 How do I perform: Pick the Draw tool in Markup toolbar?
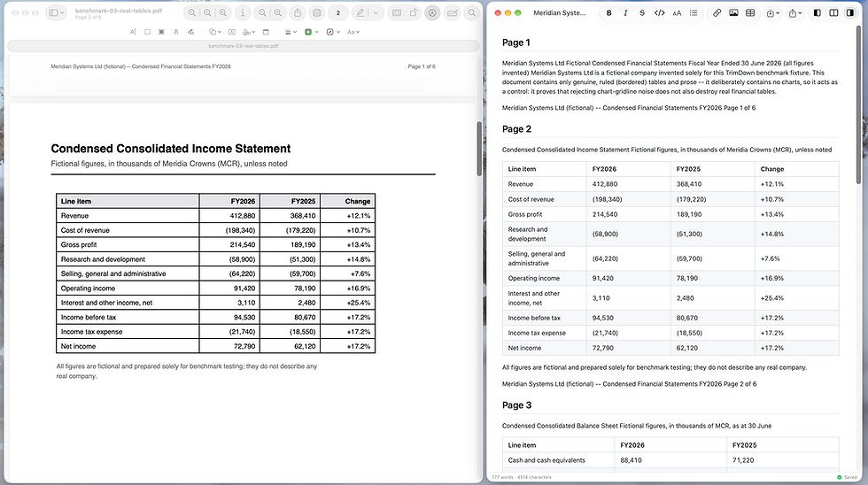point(190,32)
